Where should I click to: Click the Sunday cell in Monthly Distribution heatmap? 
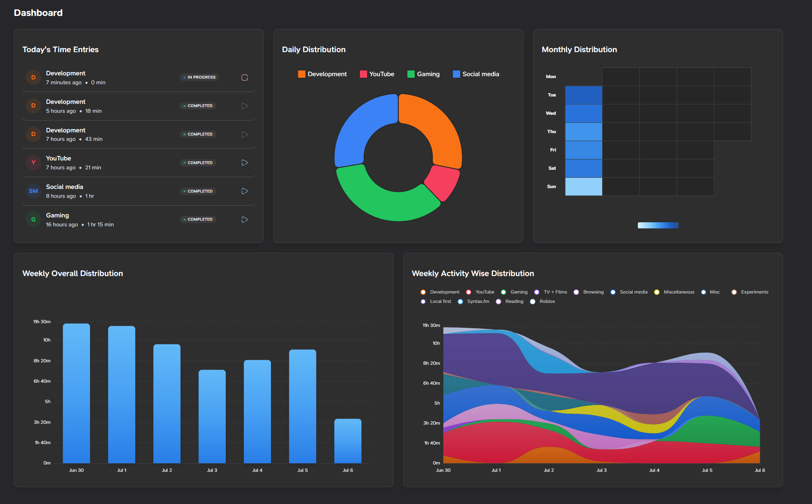[583, 186]
